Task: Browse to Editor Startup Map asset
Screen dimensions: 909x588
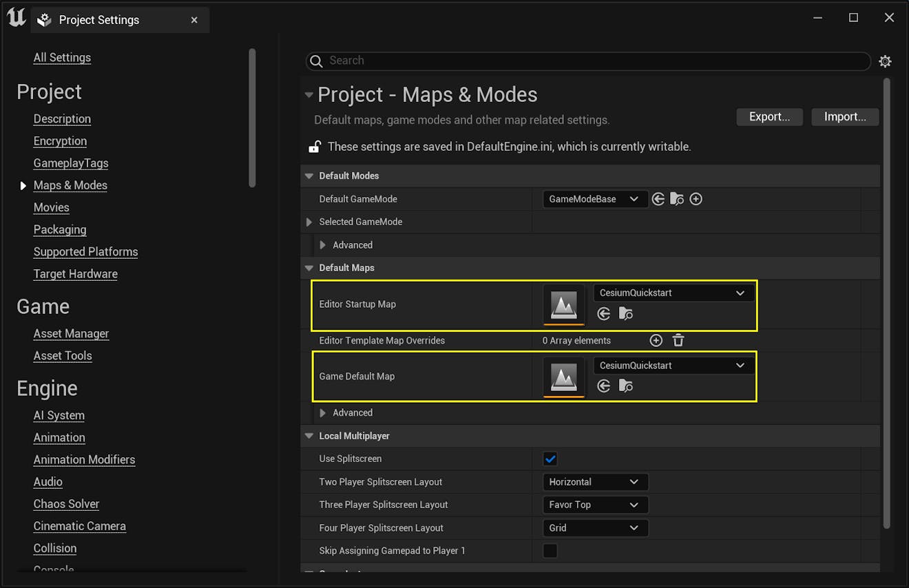Action: pyautogui.click(x=626, y=313)
